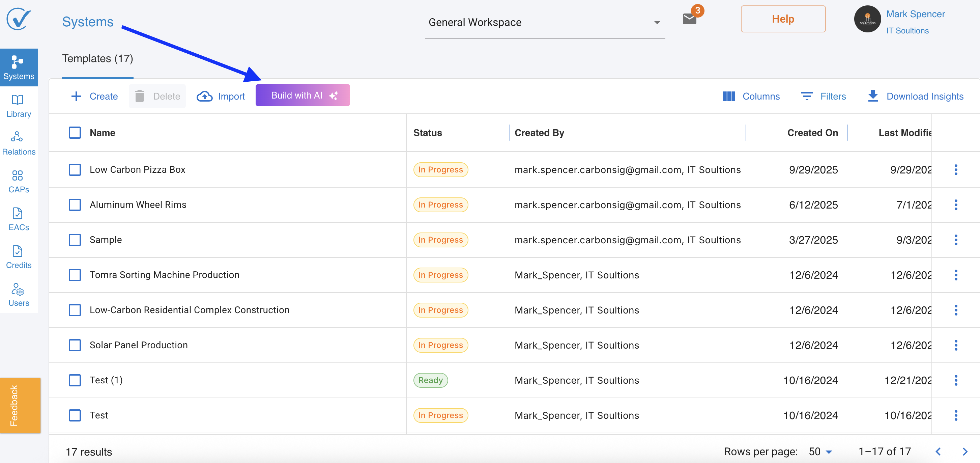980x463 pixels.
Task: Toggle the select-all checkbox in header
Action: 75,133
